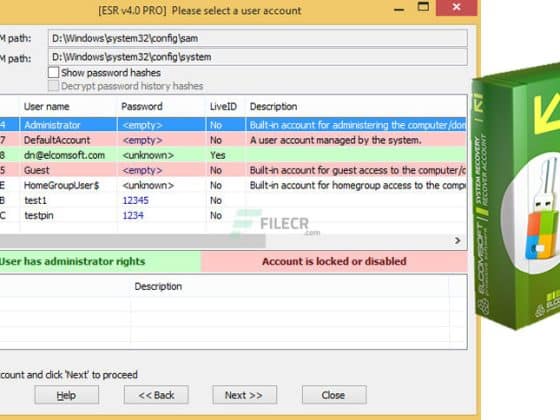Click the 'User has administrator rights' legend
The width and height of the screenshot is (560, 420).
100,261
